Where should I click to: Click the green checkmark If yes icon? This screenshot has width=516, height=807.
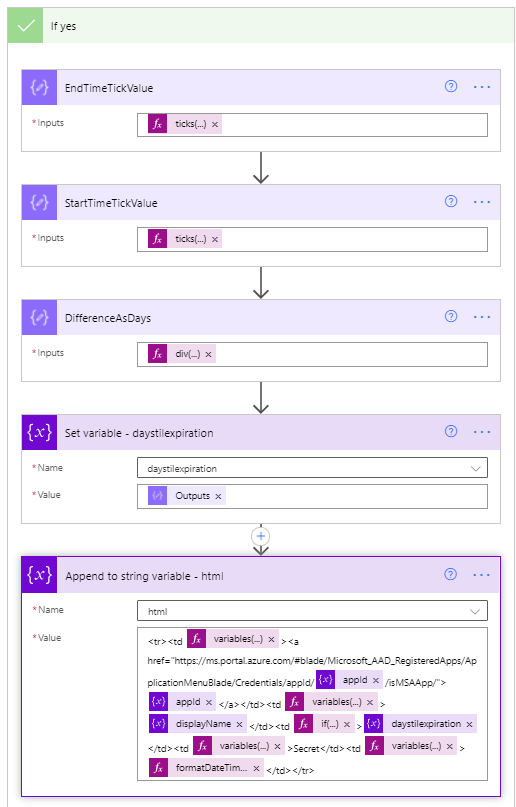click(25, 26)
